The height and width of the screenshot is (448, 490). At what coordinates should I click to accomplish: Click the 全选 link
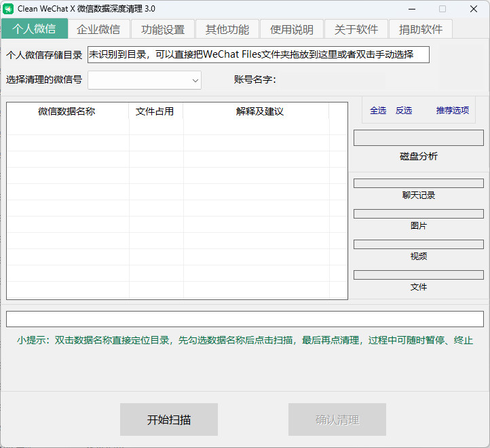click(x=378, y=111)
